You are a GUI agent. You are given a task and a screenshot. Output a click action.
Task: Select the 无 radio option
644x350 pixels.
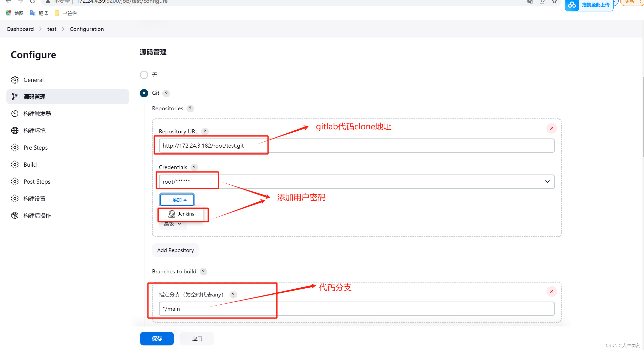pyautogui.click(x=144, y=75)
